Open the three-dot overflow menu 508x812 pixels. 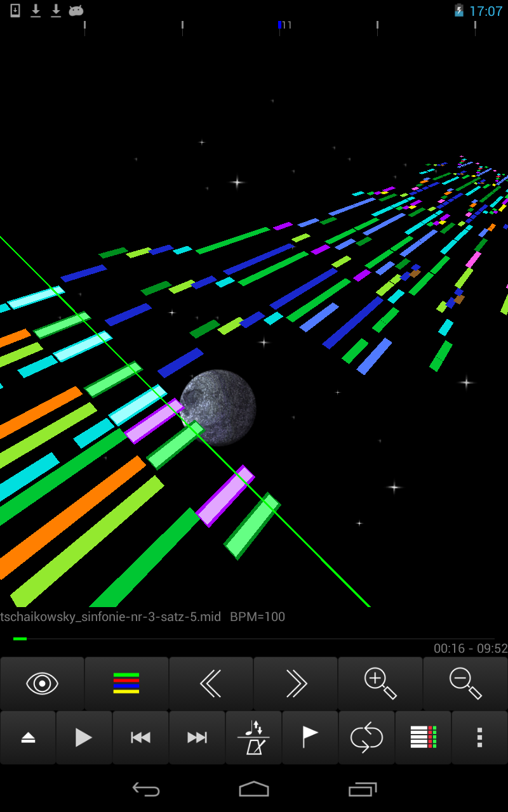click(479, 737)
